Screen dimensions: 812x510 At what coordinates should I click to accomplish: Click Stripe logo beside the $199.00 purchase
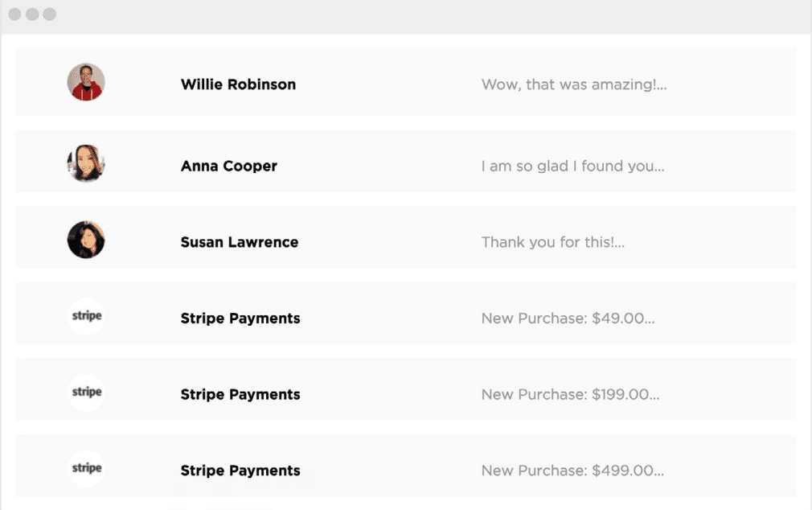click(x=86, y=393)
